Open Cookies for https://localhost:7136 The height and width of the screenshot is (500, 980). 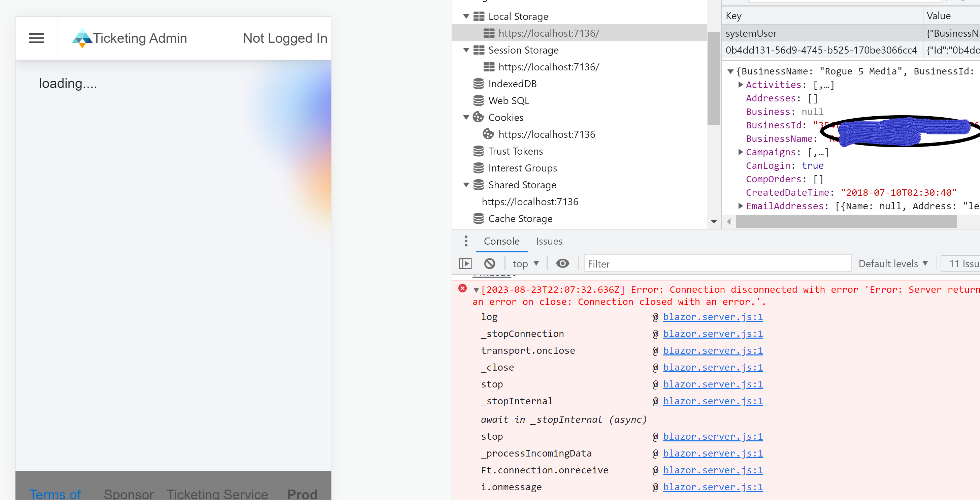[547, 133]
